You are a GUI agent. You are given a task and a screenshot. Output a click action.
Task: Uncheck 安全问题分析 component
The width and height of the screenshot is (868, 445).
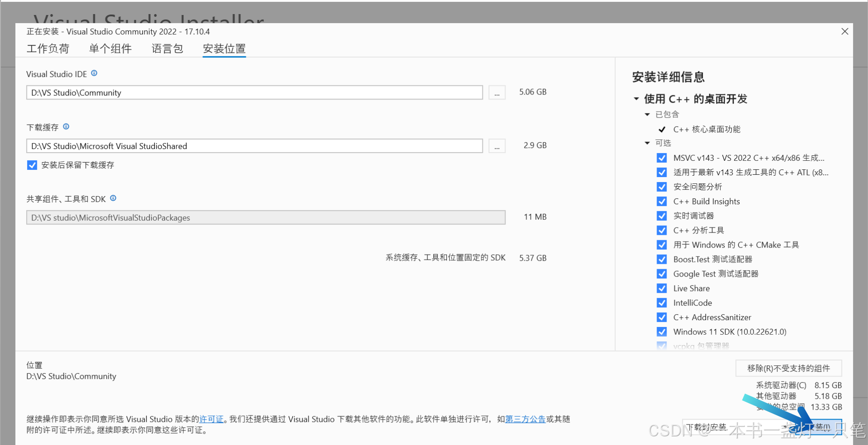click(662, 187)
